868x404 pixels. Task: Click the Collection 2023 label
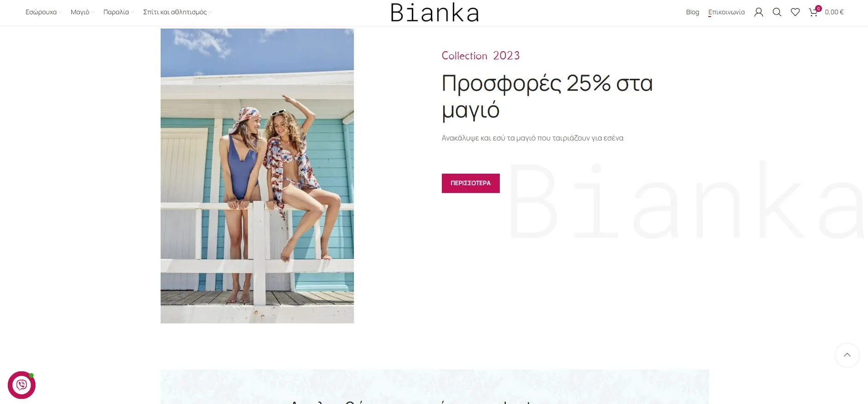(x=480, y=56)
